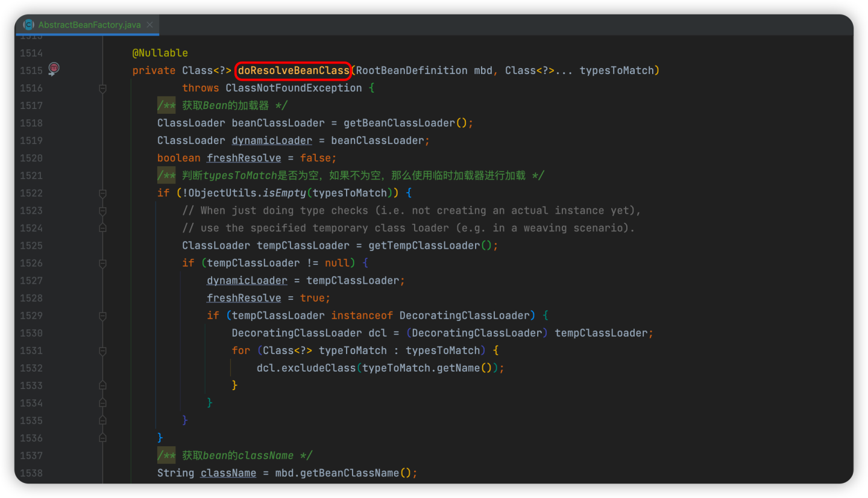Click the Chinese comment on line 1521
This screenshot has width=868, height=498.
(x=351, y=175)
